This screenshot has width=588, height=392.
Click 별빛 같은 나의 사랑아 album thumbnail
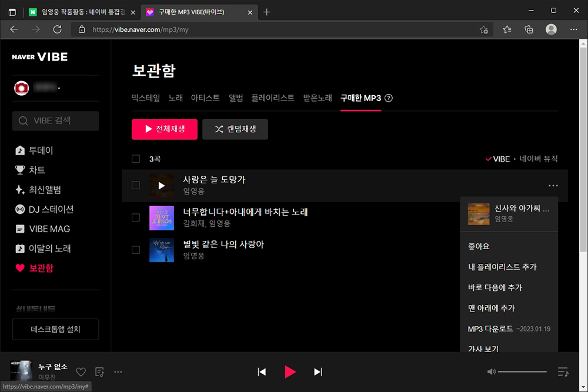click(162, 250)
